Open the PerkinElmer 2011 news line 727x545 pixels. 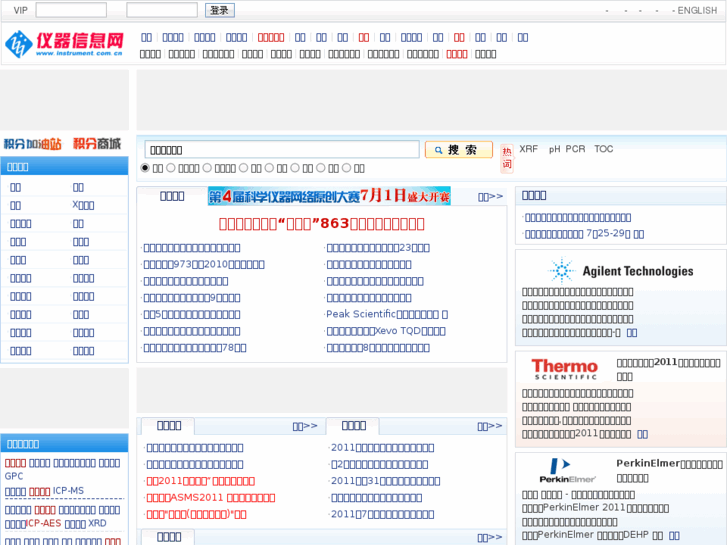(595, 508)
